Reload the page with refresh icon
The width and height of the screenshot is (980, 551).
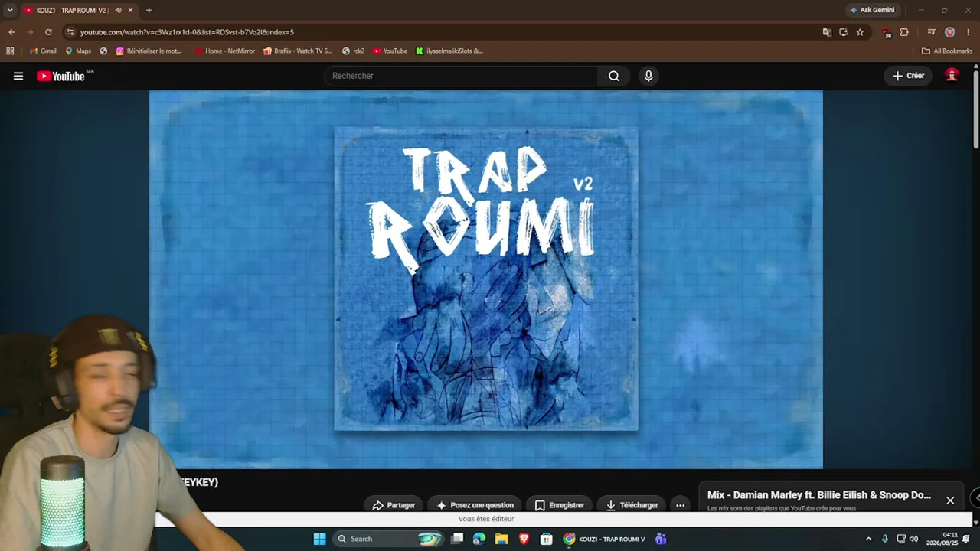[x=48, y=32]
